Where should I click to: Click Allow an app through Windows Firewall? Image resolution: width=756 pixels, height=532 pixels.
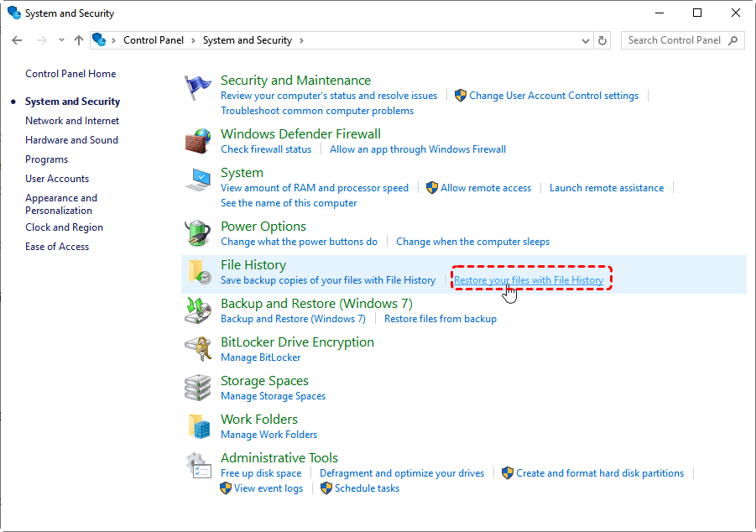pyautogui.click(x=418, y=149)
